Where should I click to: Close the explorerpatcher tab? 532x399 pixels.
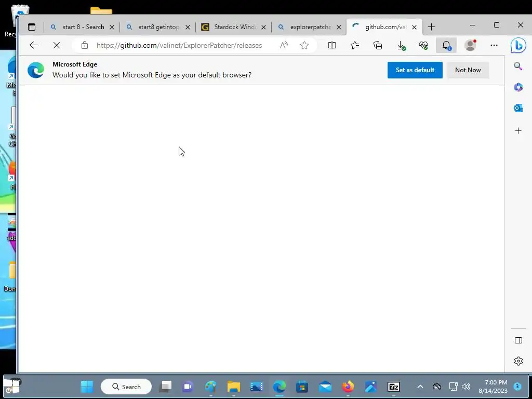tap(339, 28)
